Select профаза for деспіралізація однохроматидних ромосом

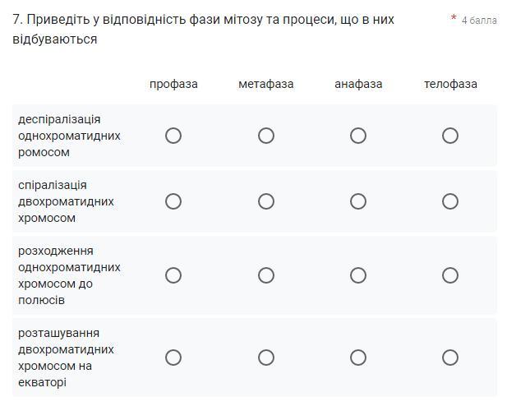[x=173, y=136]
